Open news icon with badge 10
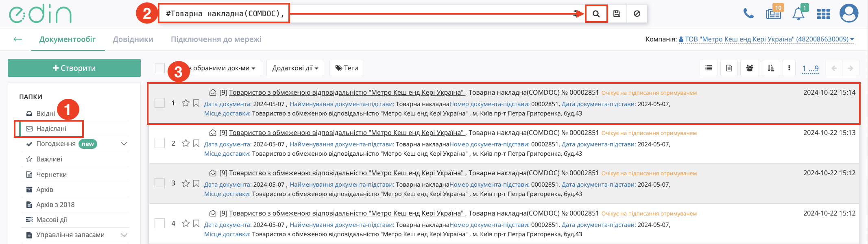Image resolution: width=868 pixels, height=244 pixels. click(774, 13)
